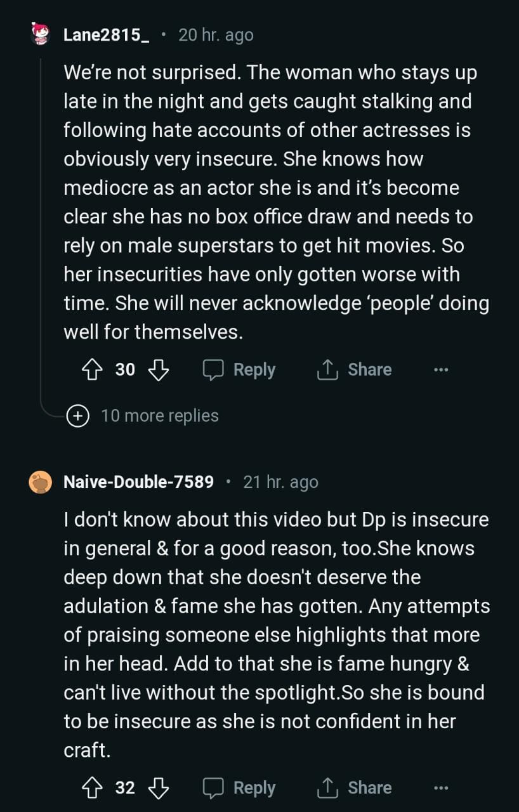Open the Naive-Double-7589 username profile link
This screenshot has width=519, height=812.
pos(138,482)
